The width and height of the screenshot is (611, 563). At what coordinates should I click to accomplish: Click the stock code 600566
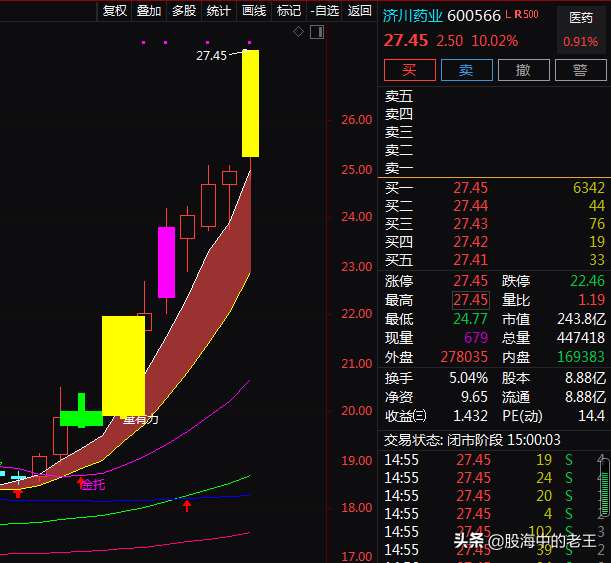coord(474,16)
